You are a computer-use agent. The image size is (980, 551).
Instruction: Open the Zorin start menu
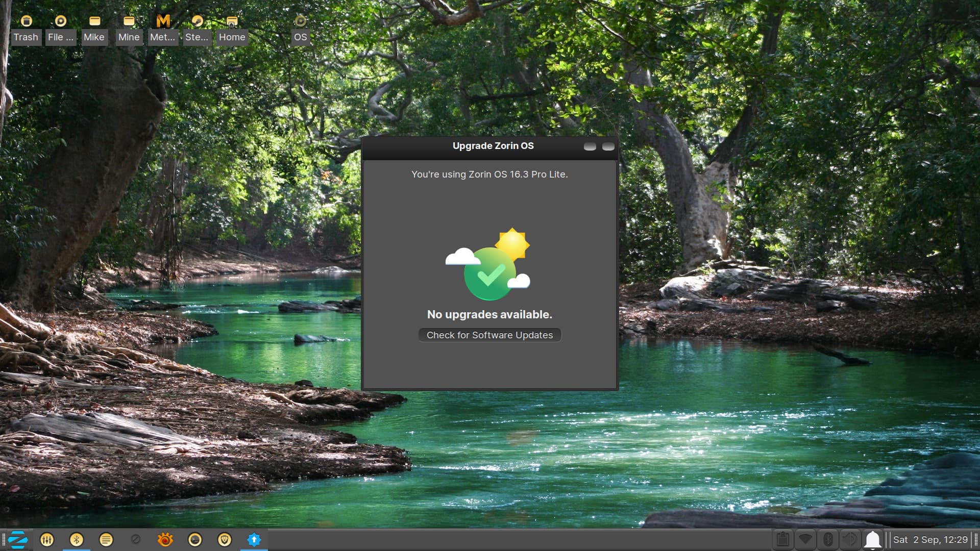(18, 540)
